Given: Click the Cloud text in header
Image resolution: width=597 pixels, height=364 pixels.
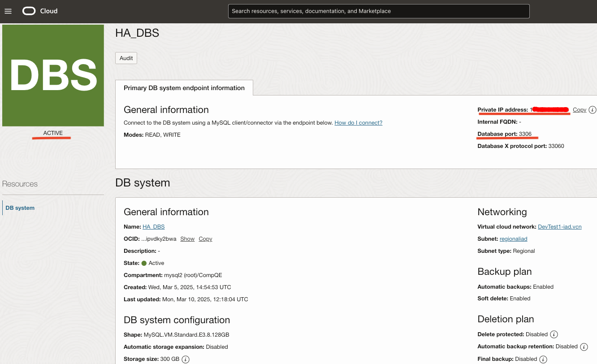Looking at the screenshot, I should coord(49,11).
